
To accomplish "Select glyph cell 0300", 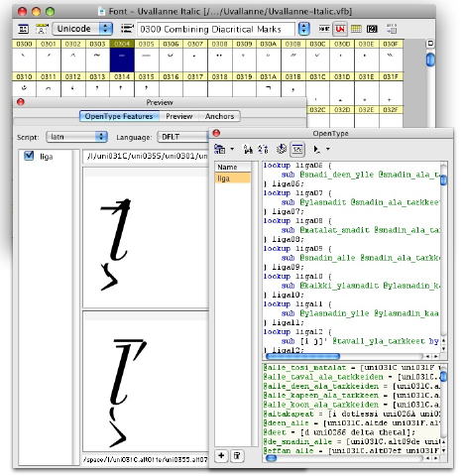I will pyautogui.click(x=24, y=56).
